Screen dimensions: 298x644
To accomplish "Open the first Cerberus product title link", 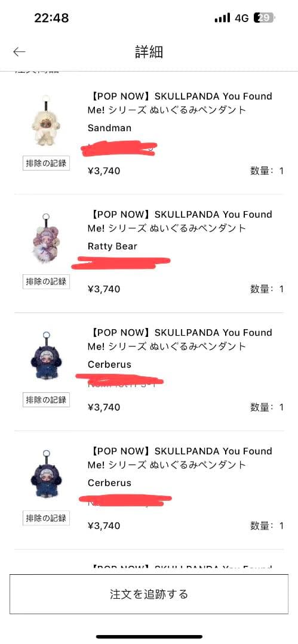I will (180, 339).
